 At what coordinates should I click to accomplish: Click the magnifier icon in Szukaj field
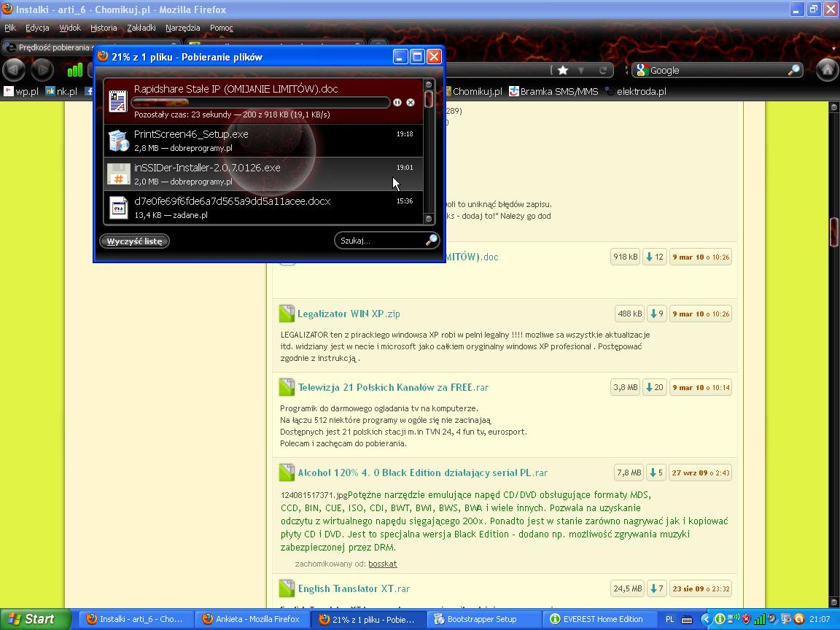tap(431, 241)
